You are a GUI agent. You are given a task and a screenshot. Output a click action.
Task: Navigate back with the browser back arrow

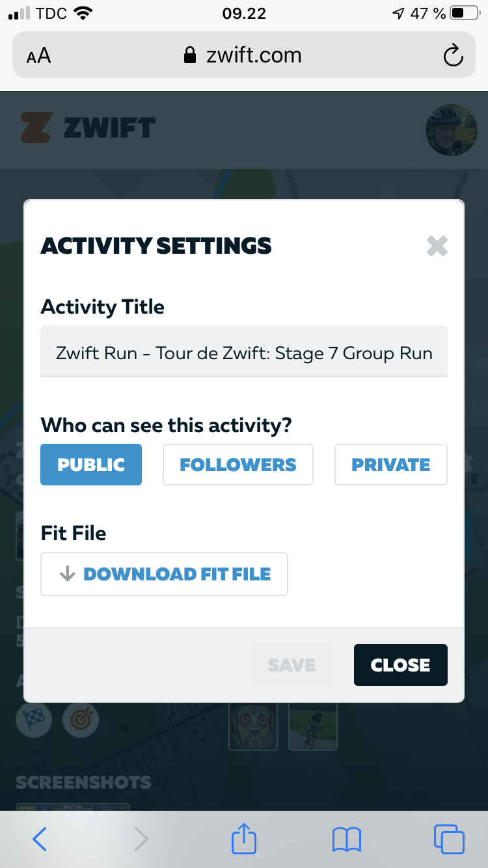(x=40, y=839)
